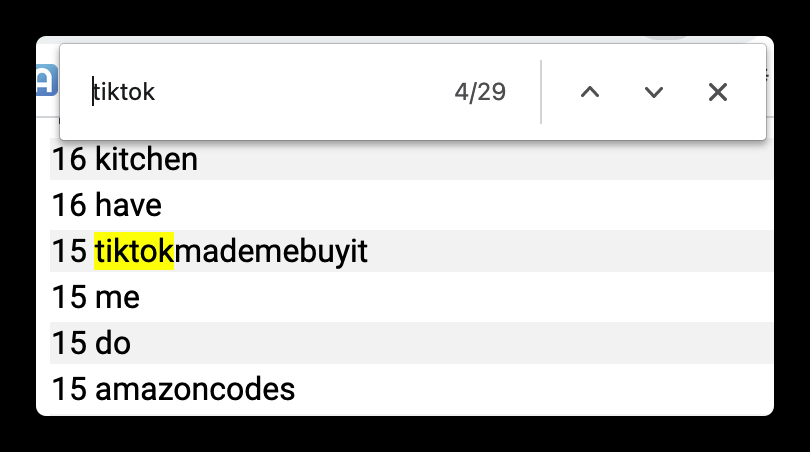Click the mademebuyit part after highlight

pyautogui.click(x=271, y=252)
